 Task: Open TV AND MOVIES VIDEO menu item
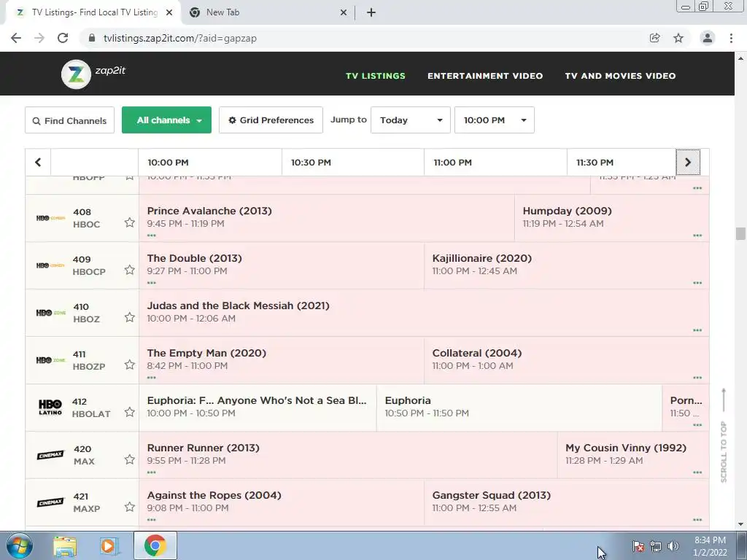point(620,76)
